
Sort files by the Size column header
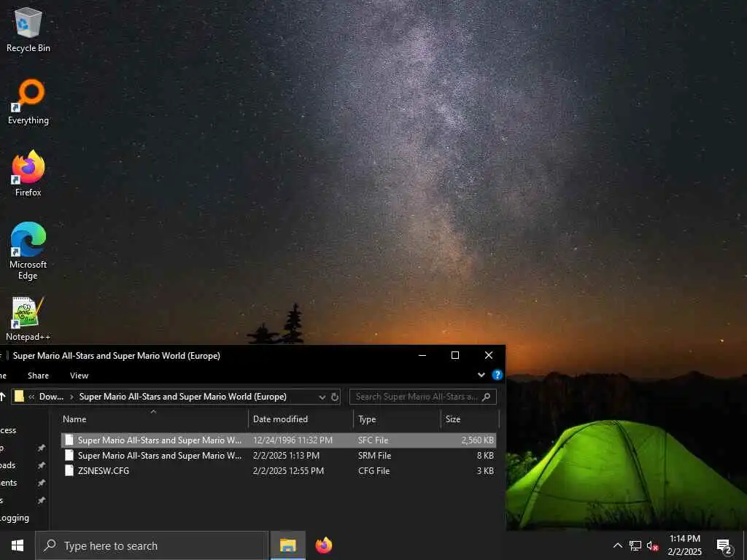coord(470,419)
